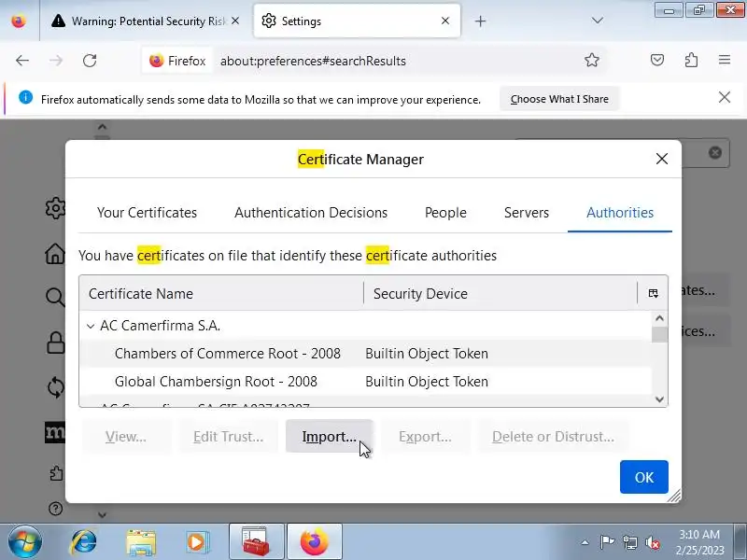The height and width of the screenshot is (560, 747).
Task: Sort by Security Device column header
Action: tap(500, 293)
